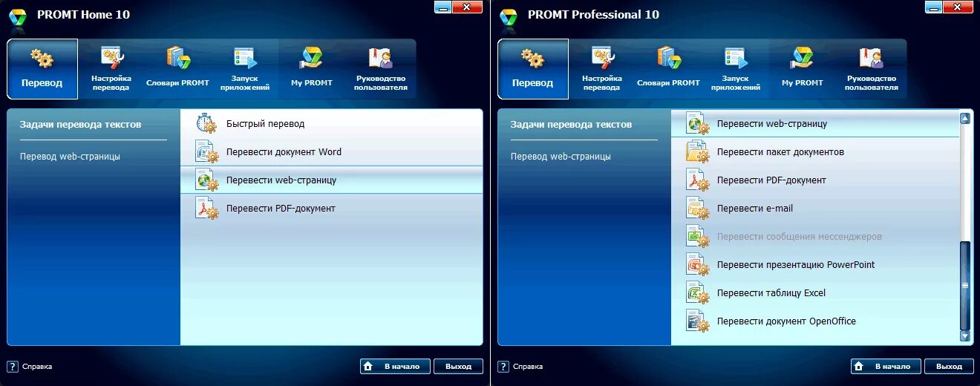This screenshot has width=980, height=386.
Task: Click the таблицу Excel icon
Action: [x=698, y=293]
